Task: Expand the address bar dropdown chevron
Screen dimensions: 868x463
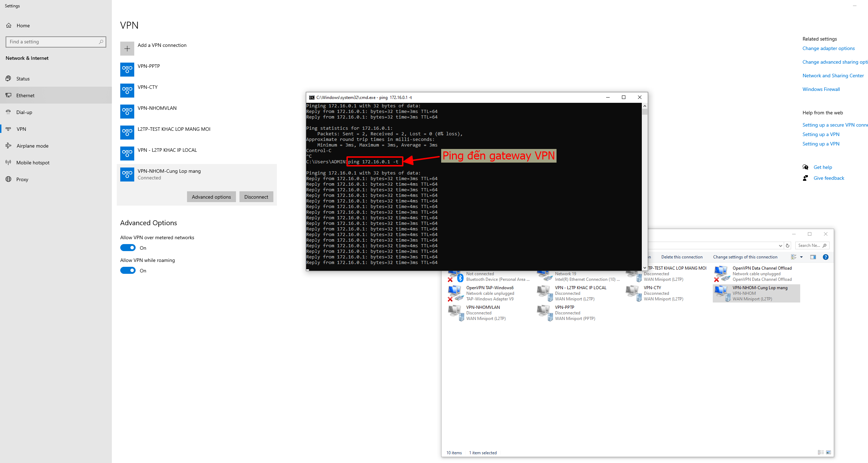Action: [x=781, y=245]
